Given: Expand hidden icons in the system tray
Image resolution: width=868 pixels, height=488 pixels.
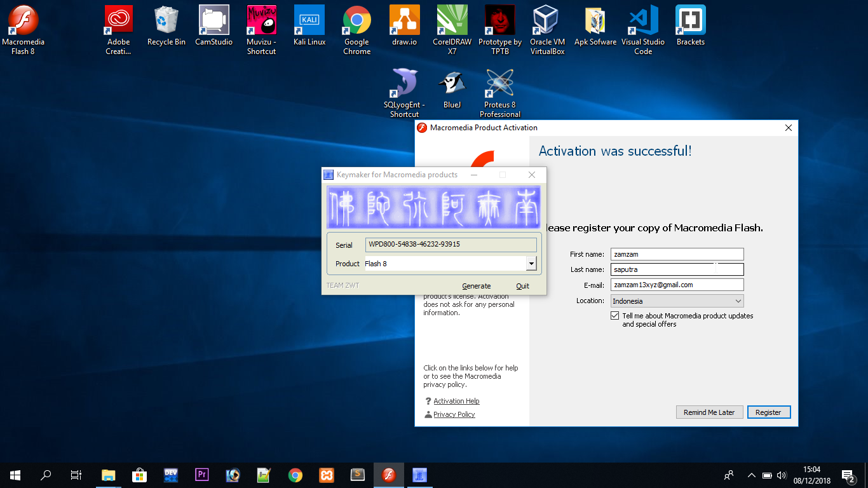Looking at the screenshot, I should [751, 475].
